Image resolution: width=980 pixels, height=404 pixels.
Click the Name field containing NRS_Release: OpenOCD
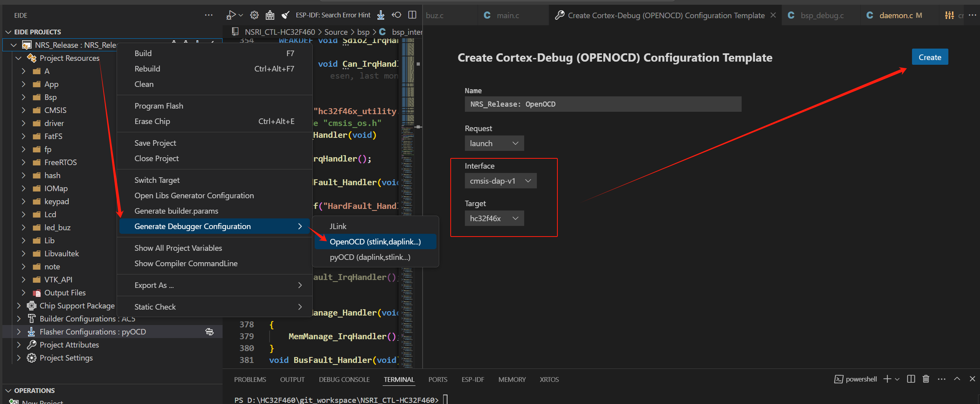point(603,104)
